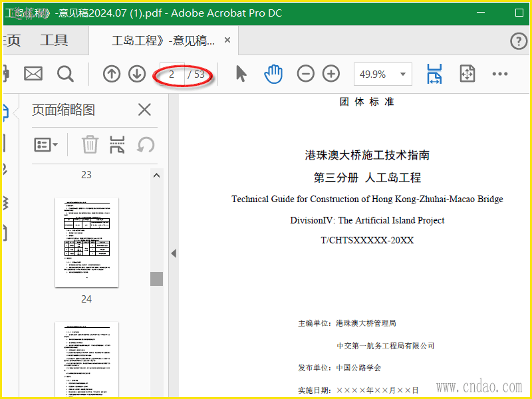Open thumbnail options dropdown menu
This screenshot has width=532, height=399.
tap(46, 145)
